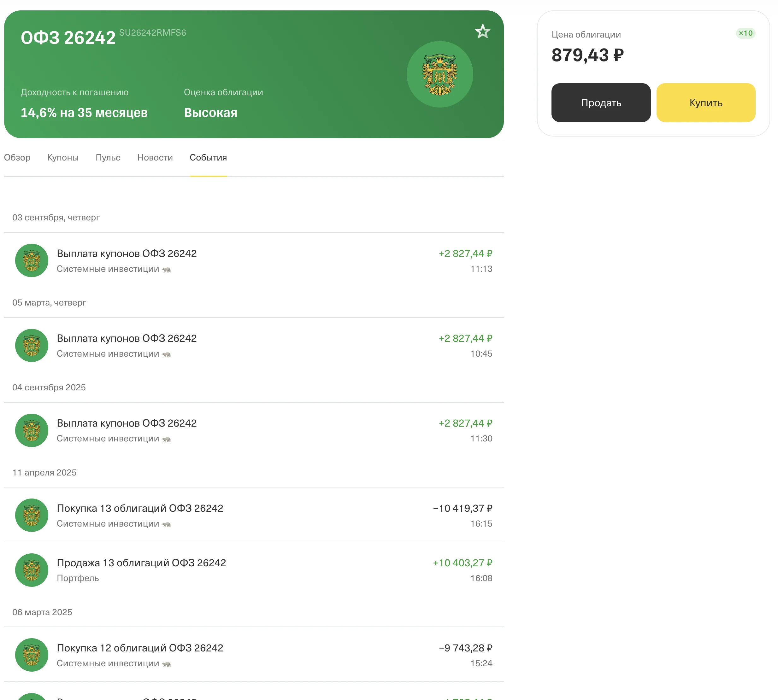This screenshot has width=778, height=700.
Task: Open 'Покупка 13 облигаций ОФЗ 26242' event
Action: coord(140,508)
